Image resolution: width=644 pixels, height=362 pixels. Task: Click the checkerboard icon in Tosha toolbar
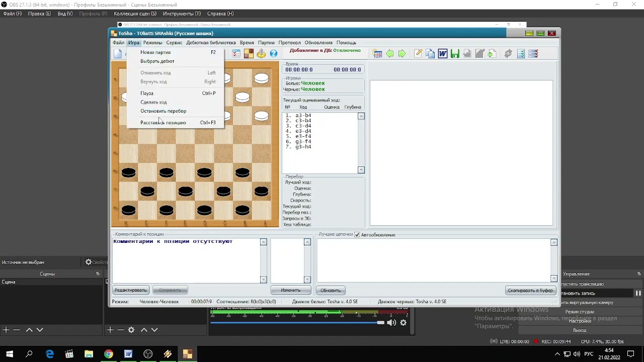[249, 54]
